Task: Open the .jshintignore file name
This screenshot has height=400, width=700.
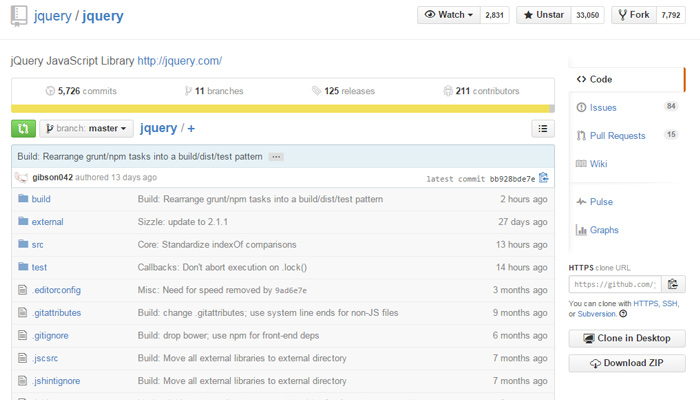Action: (x=56, y=381)
